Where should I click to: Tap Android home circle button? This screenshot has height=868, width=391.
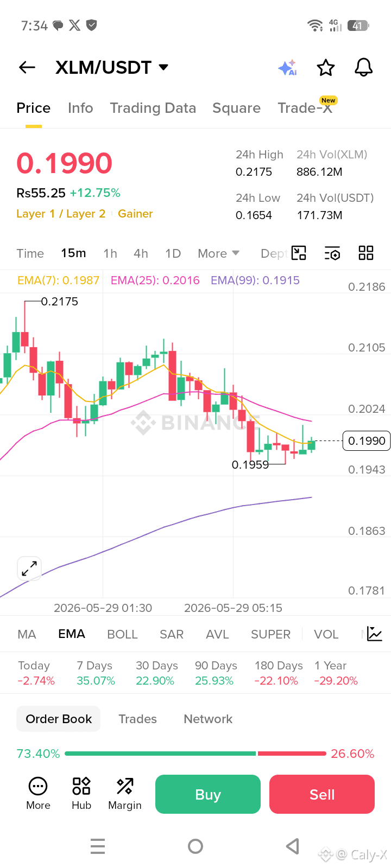[195, 846]
